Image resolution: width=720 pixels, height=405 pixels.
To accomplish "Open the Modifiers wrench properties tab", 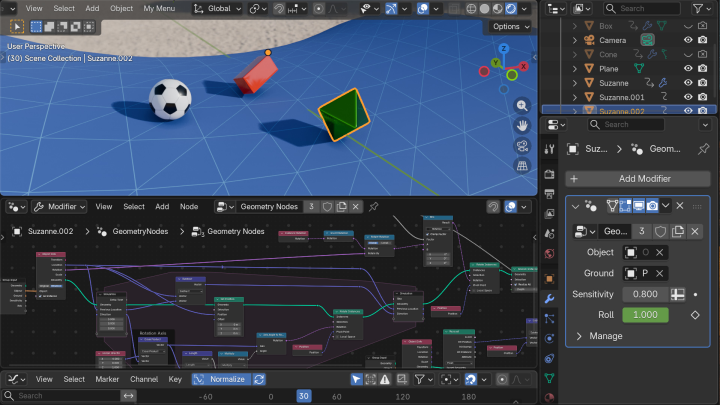I will (x=549, y=298).
